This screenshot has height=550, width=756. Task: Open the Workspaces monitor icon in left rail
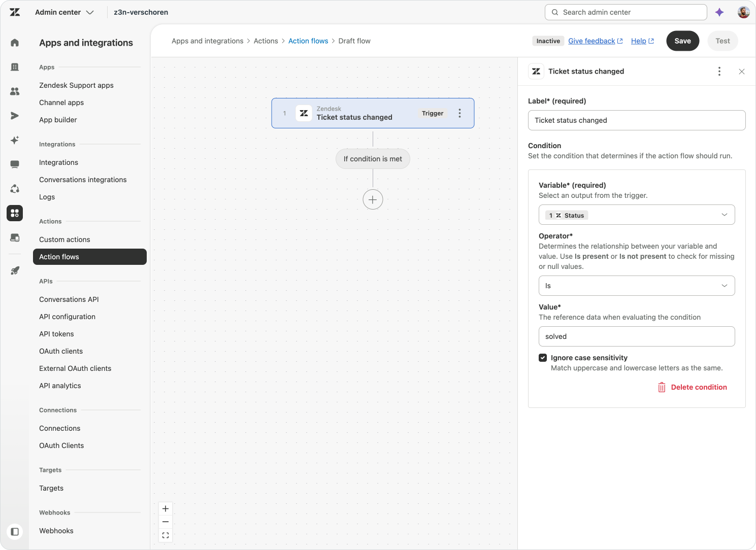(x=15, y=164)
